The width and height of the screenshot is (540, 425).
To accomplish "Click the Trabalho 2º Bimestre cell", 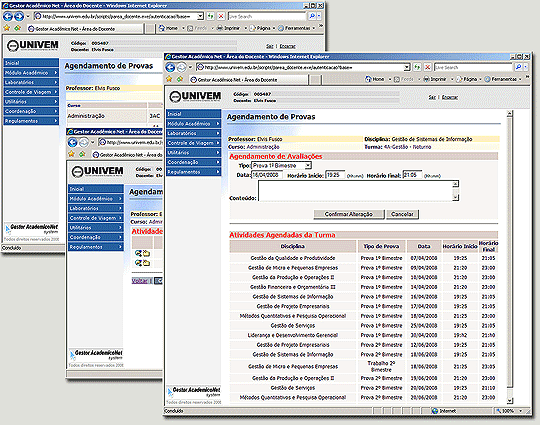I will 381,366.
